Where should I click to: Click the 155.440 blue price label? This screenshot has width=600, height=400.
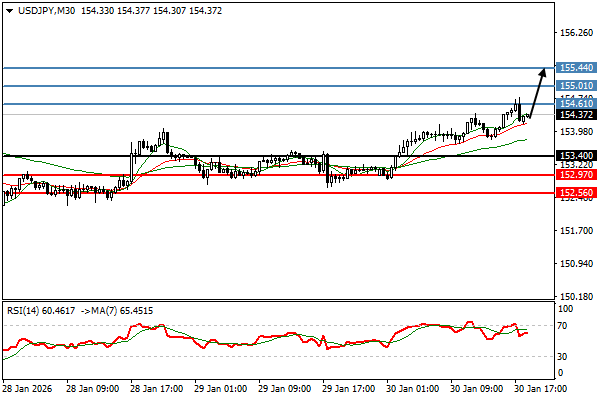[576, 68]
